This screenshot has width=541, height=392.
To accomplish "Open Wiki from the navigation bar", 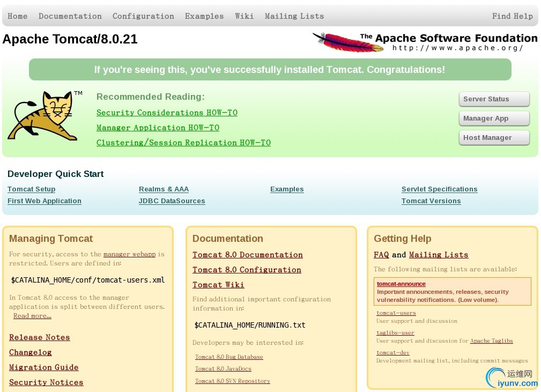I will coord(244,16).
